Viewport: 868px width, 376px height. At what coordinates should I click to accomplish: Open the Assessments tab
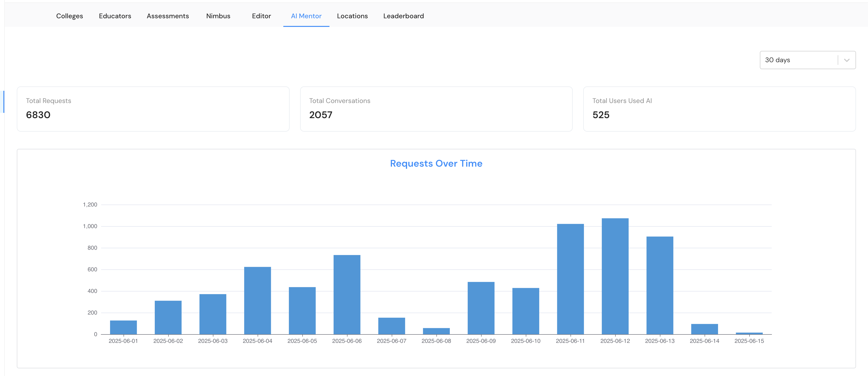[167, 16]
